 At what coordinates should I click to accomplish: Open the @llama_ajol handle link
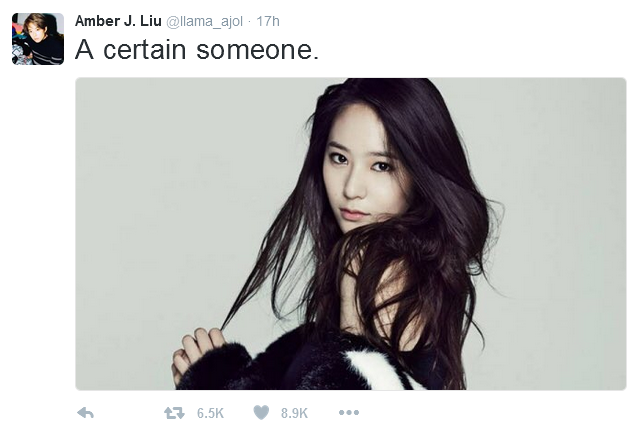(204, 21)
